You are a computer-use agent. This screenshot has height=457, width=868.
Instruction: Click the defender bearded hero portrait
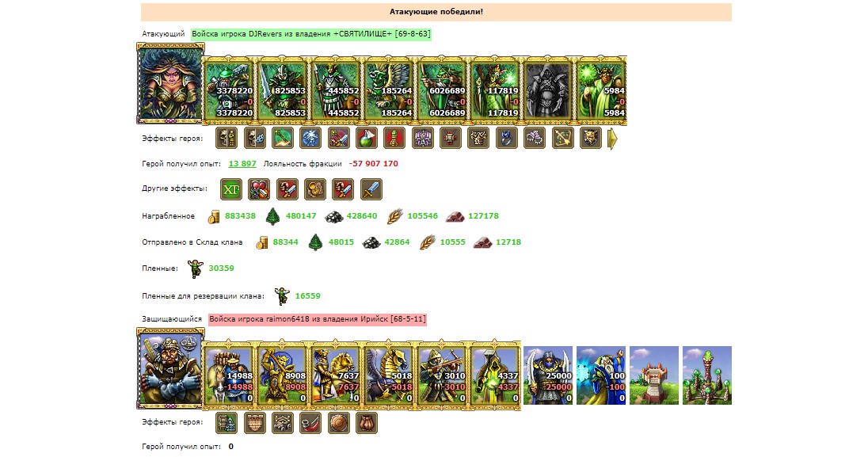[170, 368]
